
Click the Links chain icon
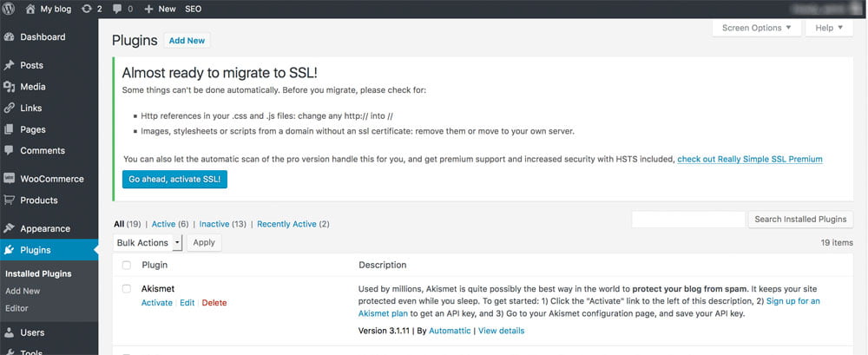(x=9, y=108)
